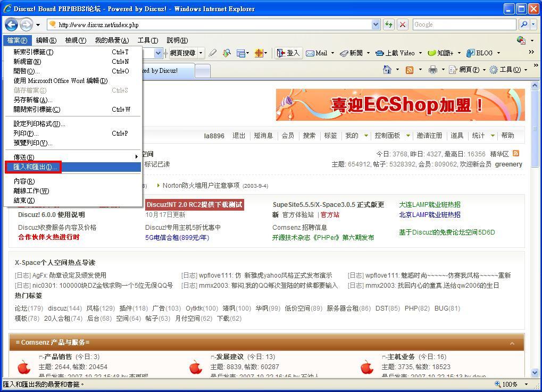This screenshot has height=392, width=542.
Task: Open Mail from the toolbar
Action: [x=316, y=53]
